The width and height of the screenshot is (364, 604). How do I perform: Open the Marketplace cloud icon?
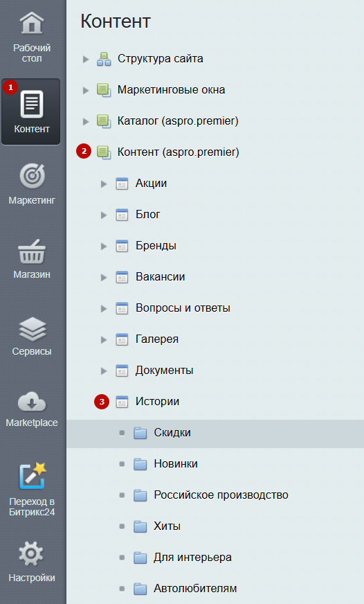point(32,402)
